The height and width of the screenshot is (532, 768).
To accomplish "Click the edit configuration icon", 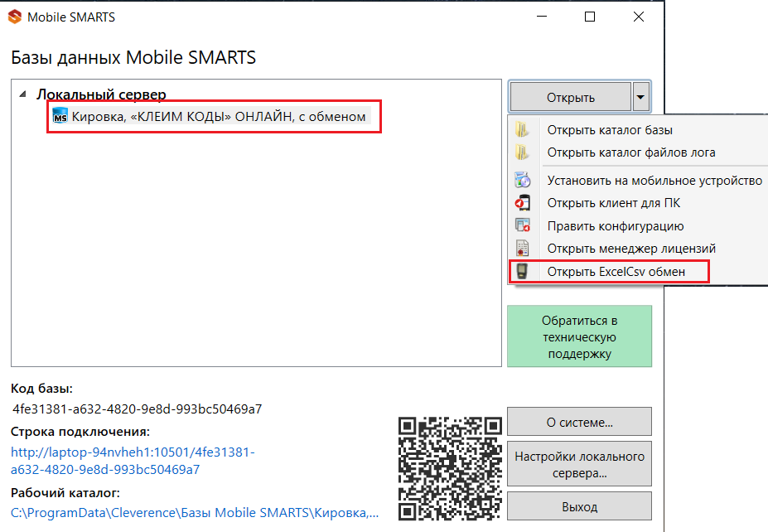I will coord(522,226).
